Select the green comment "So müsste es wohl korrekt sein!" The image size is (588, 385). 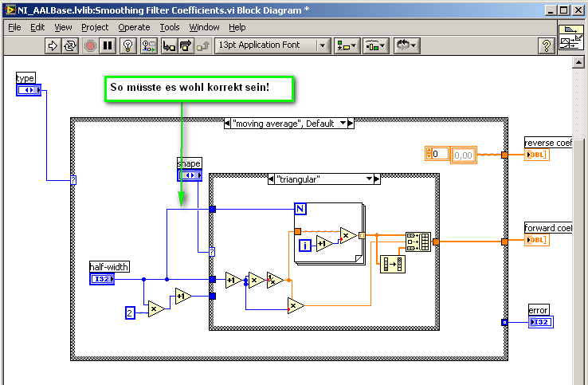click(x=199, y=88)
